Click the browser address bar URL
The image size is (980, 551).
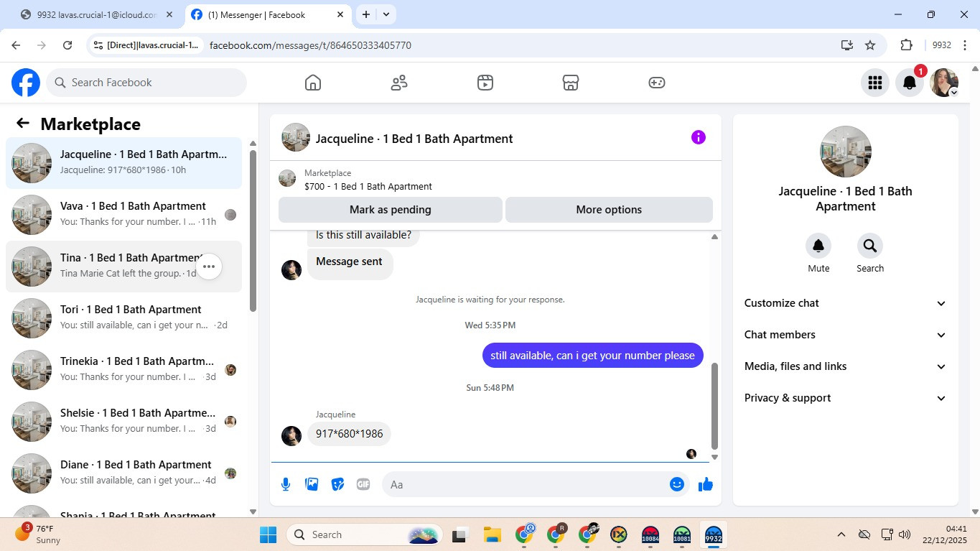tap(310, 45)
